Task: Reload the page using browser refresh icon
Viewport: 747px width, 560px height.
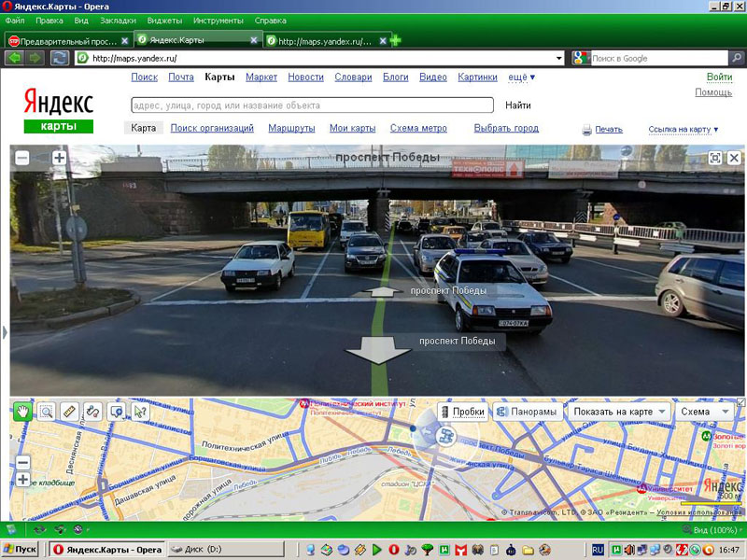Action: click(60, 58)
